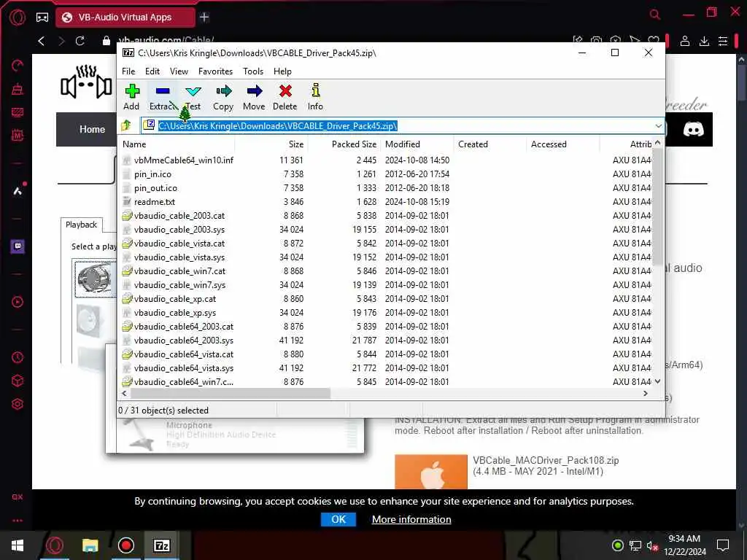
Task: Open the GX Control speedometer icon
Action: click(18, 66)
